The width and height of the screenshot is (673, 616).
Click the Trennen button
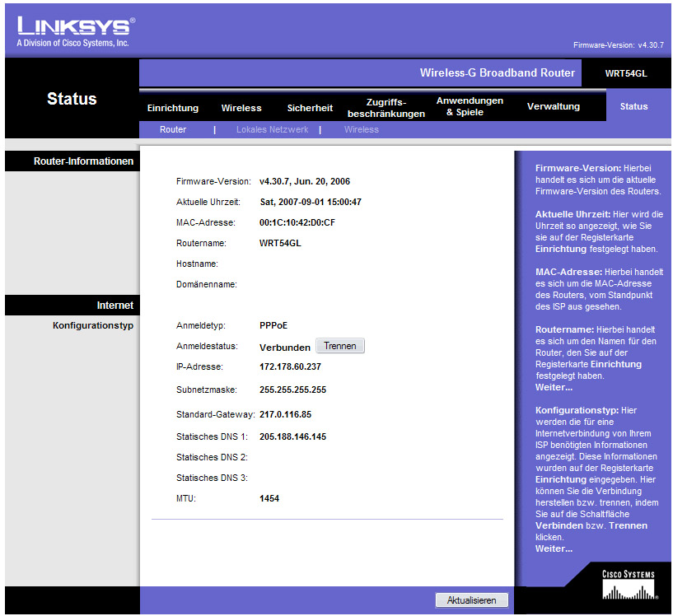coord(340,346)
